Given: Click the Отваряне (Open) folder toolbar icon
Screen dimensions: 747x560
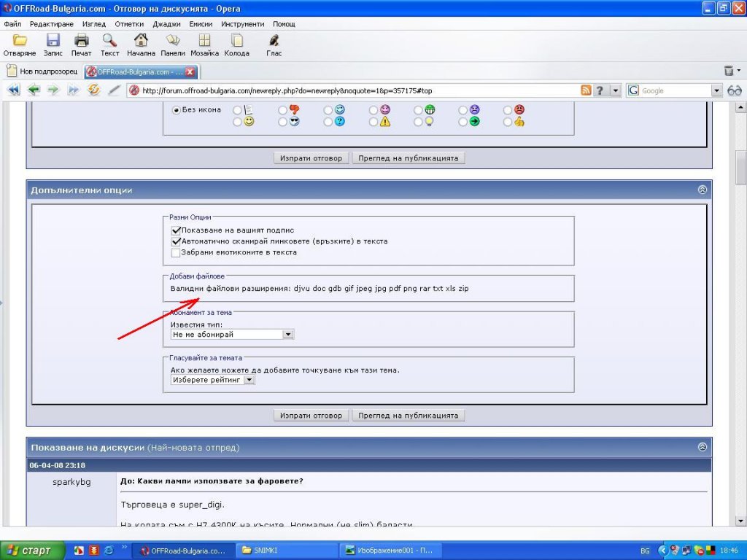Looking at the screenshot, I should coord(19,41).
